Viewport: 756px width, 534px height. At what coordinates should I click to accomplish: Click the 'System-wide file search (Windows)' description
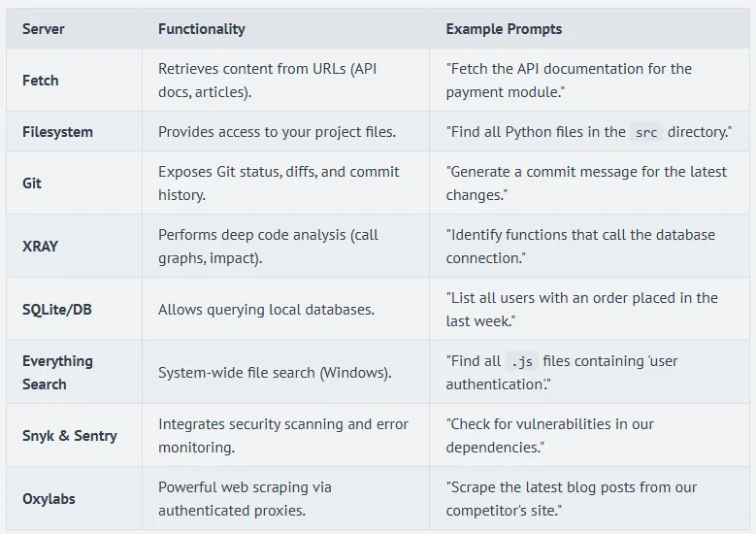[275, 373]
